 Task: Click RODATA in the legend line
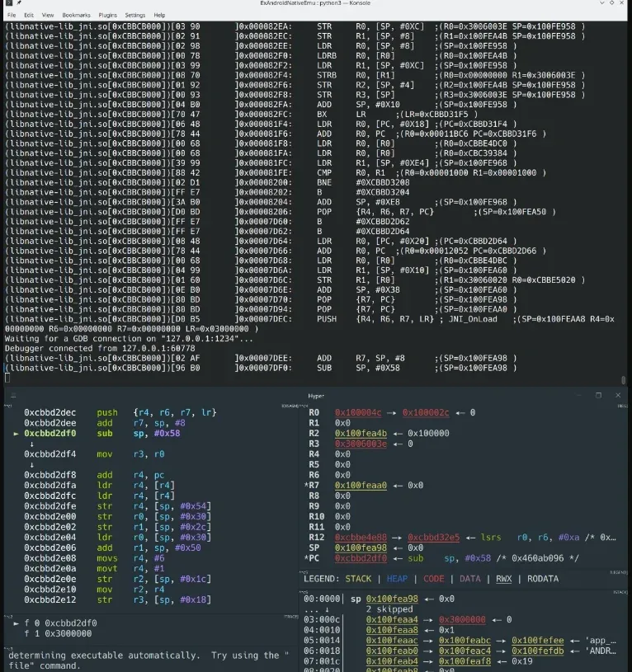click(x=543, y=579)
